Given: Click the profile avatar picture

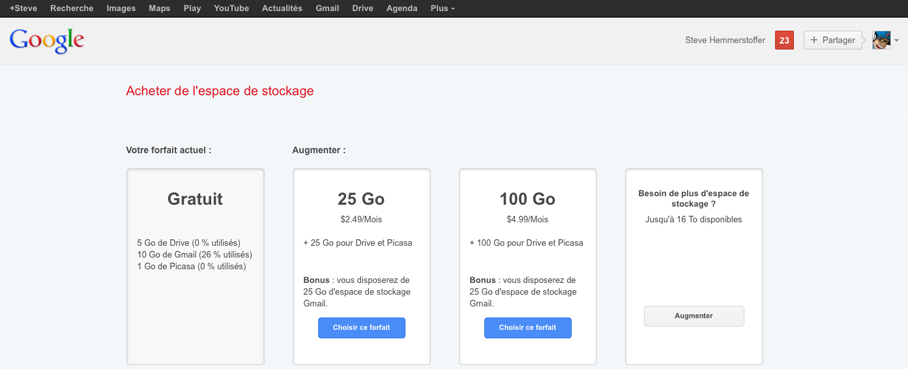Looking at the screenshot, I should click(881, 41).
